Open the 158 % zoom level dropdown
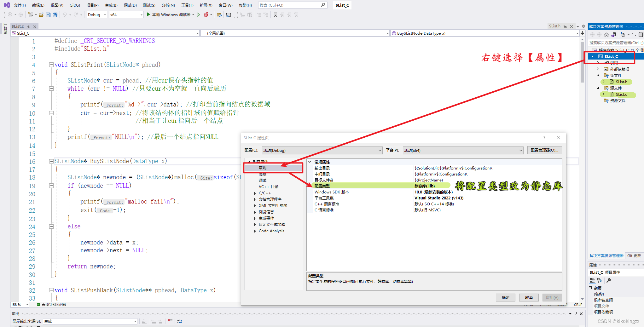 20,305
